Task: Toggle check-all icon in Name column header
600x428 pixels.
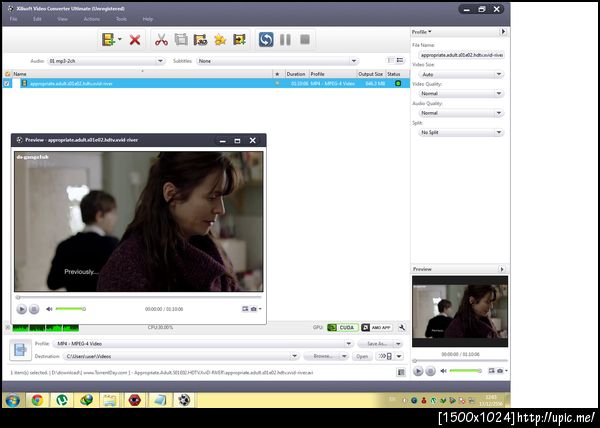Action: 7,74
